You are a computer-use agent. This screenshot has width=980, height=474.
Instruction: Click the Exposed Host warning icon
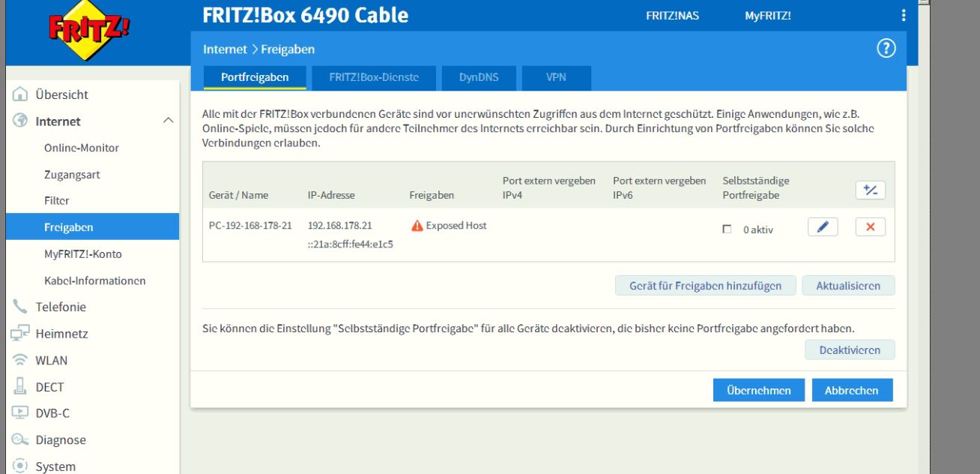point(417,226)
